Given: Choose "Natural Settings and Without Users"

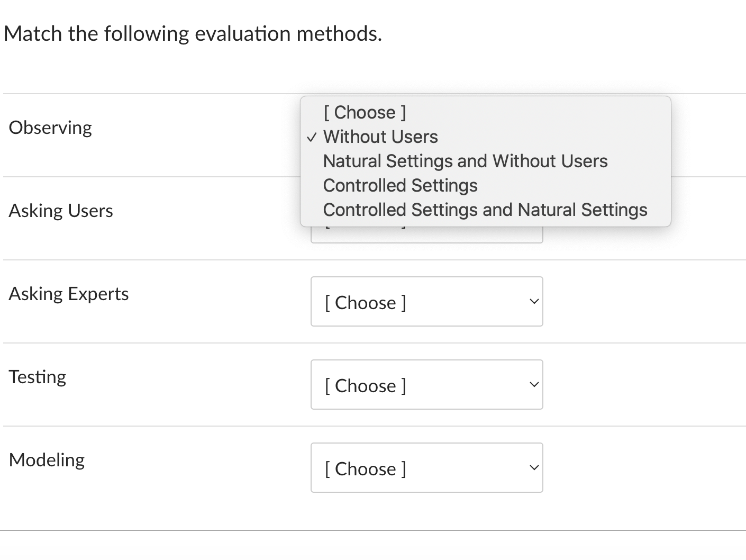Looking at the screenshot, I should [465, 161].
